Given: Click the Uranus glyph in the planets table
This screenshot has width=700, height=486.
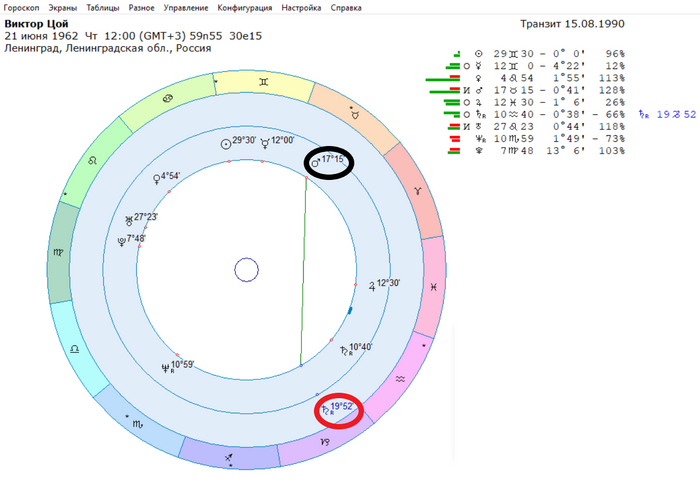Looking at the screenshot, I should coord(479,127).
